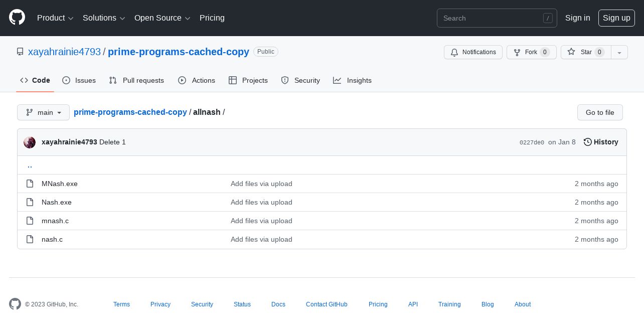Click the bell icon on Notifications button
The height and width of the screenshot is (335, 644).
click(454, 52)
